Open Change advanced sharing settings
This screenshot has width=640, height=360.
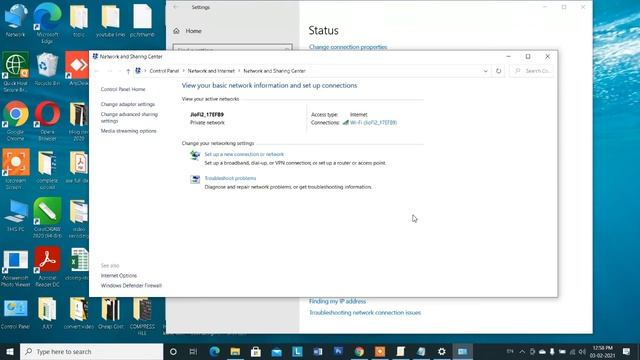click(x=129, y=118)
